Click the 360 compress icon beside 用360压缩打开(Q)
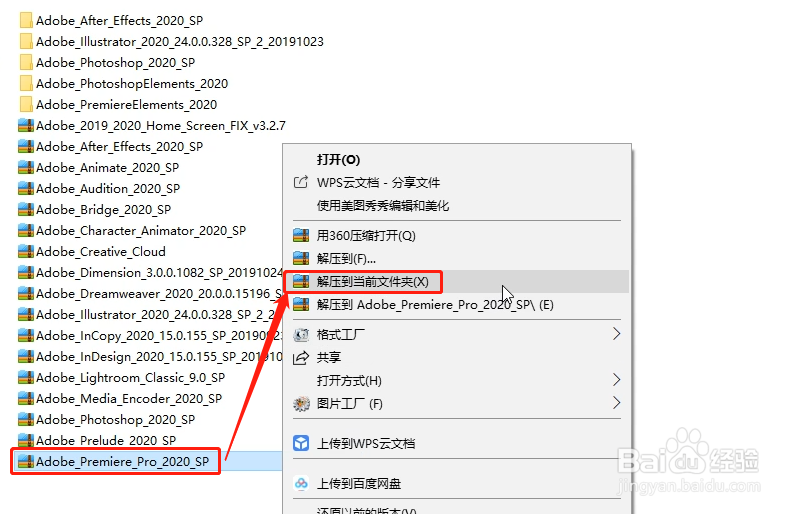 pyautogui.click(x=301, y=236)
